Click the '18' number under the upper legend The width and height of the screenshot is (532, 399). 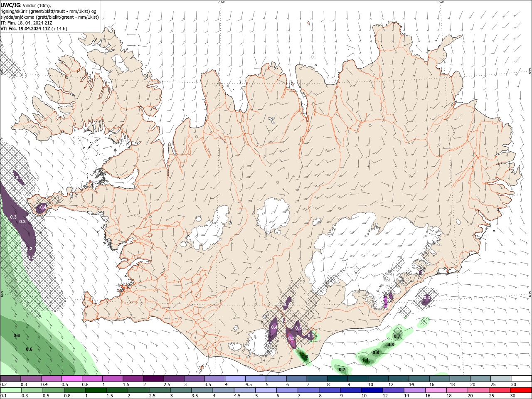pyautogui.click(x=452, y=384)
